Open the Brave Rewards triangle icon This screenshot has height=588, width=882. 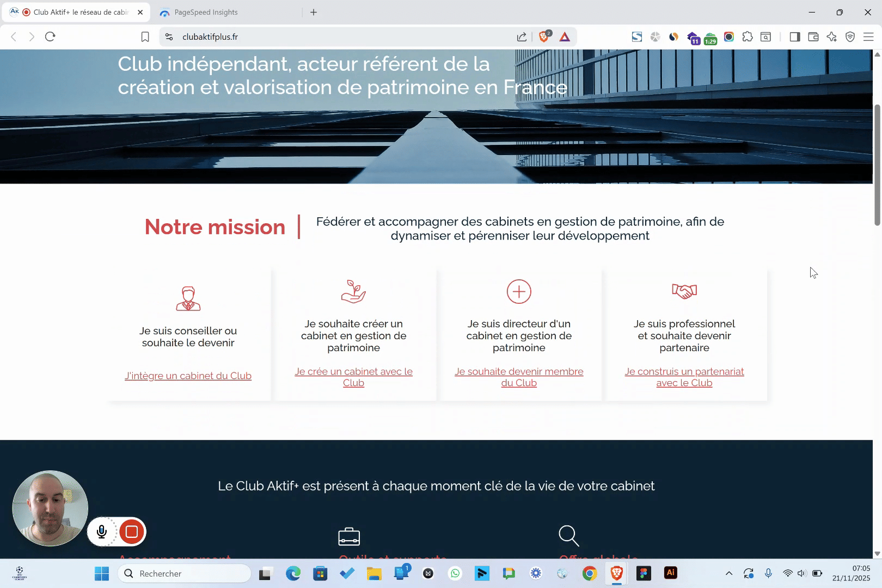(565, 36)
